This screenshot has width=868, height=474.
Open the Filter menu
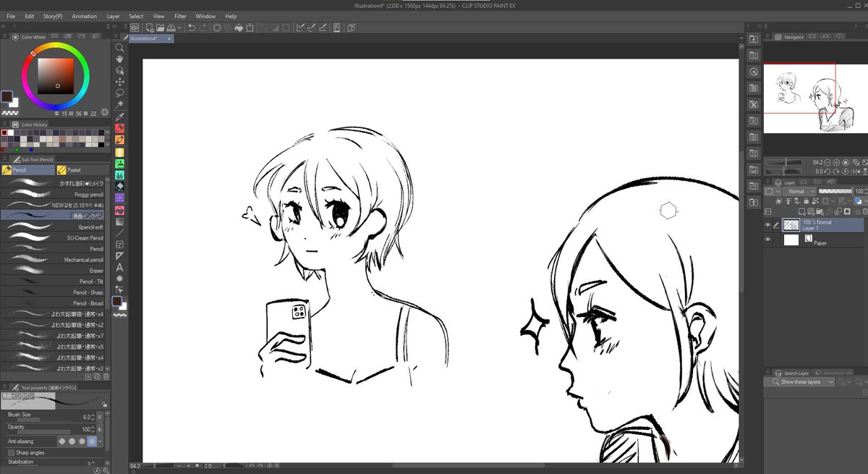tap(180, 16)
